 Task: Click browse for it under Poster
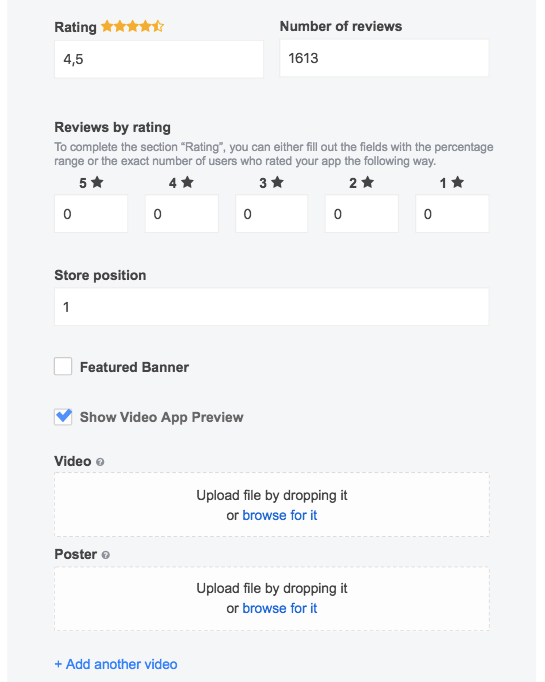coord(280,608)
